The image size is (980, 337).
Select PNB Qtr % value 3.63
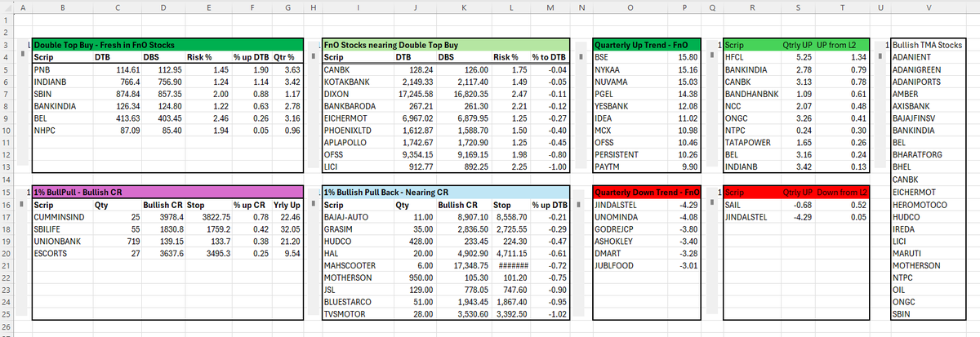[287, 71]
